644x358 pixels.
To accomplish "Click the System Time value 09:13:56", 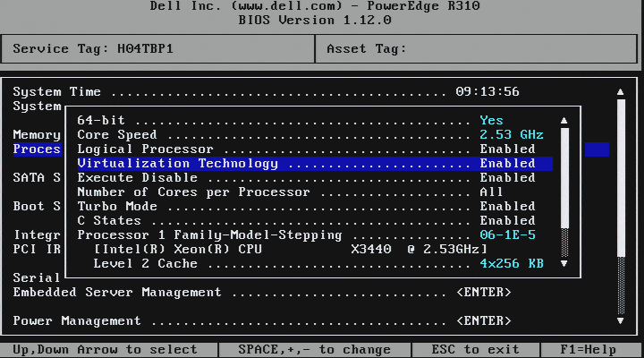I will click(x=487, y=91).
